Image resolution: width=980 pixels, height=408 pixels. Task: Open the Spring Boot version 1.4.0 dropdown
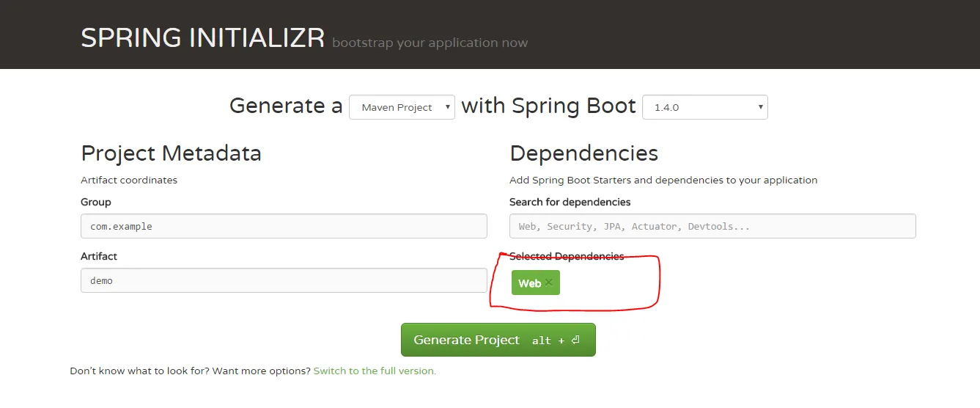[705, 107]
